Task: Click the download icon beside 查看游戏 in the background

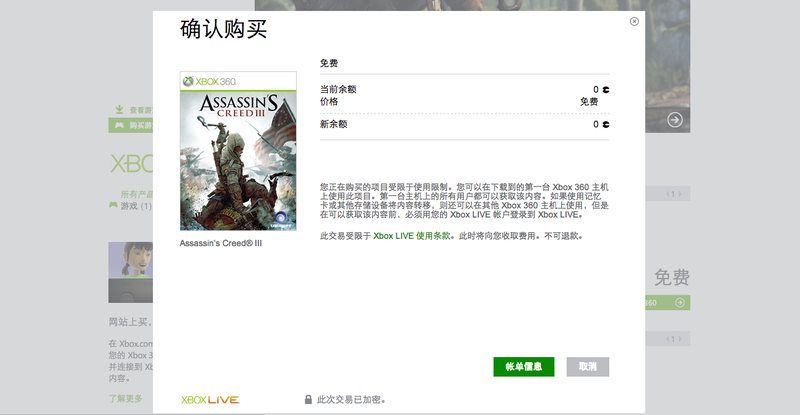Action: click(x=119, y=109)
